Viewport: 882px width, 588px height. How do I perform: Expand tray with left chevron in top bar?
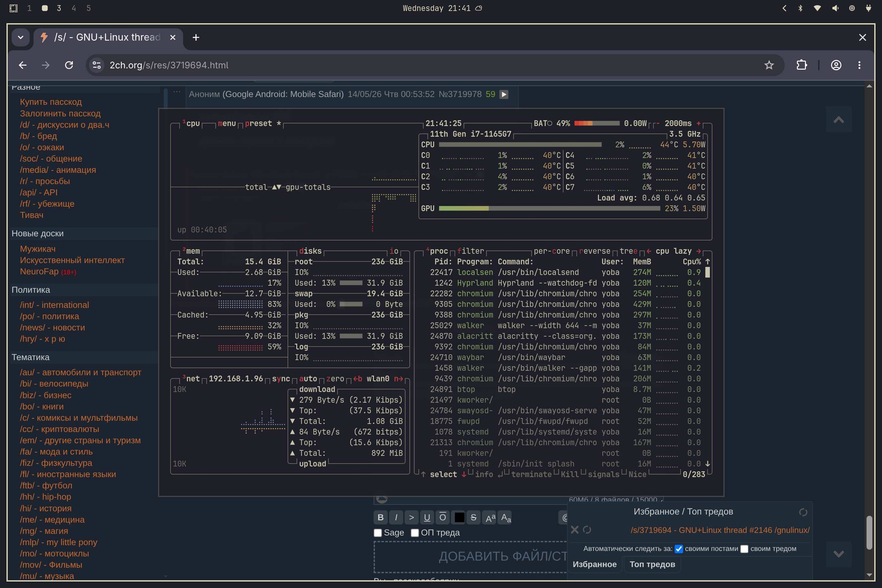784,8
